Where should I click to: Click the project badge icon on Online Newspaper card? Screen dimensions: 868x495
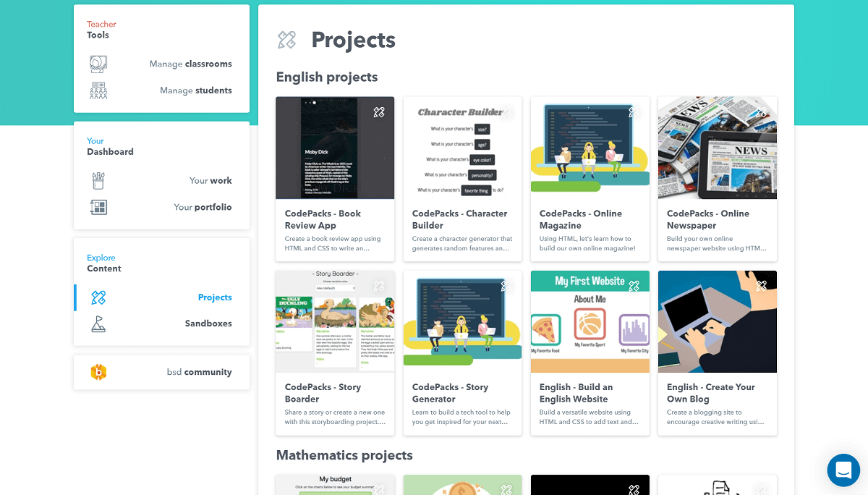761,112
